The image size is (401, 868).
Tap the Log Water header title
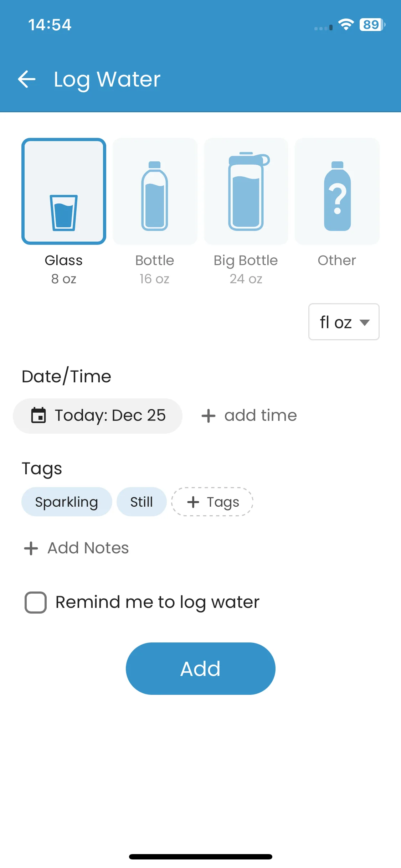pos(107,79)
